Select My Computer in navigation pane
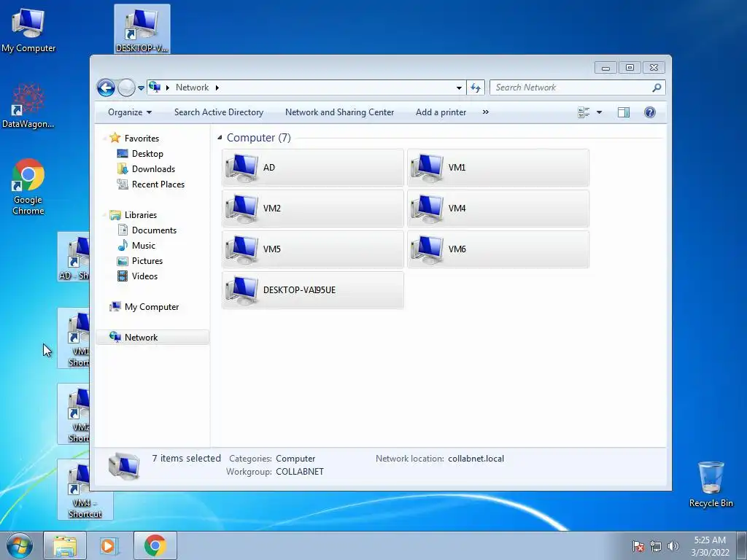Screen dimensions: 747x560 (x=152, y=307)
